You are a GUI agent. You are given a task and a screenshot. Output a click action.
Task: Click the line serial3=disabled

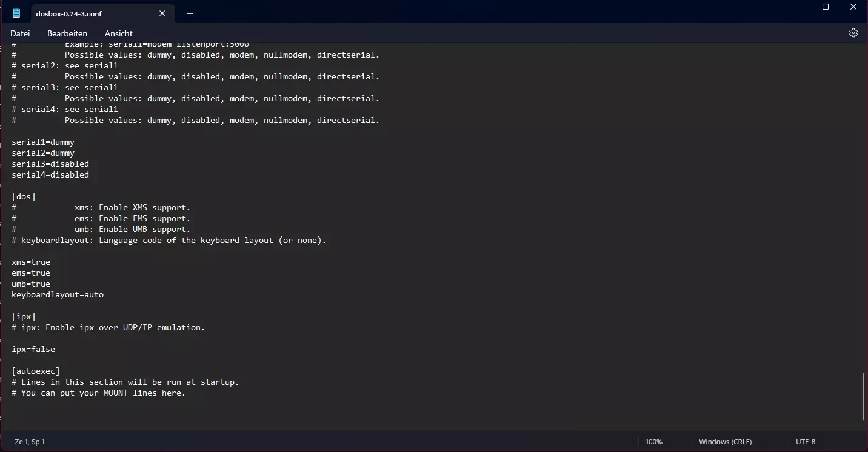[50, 164]
